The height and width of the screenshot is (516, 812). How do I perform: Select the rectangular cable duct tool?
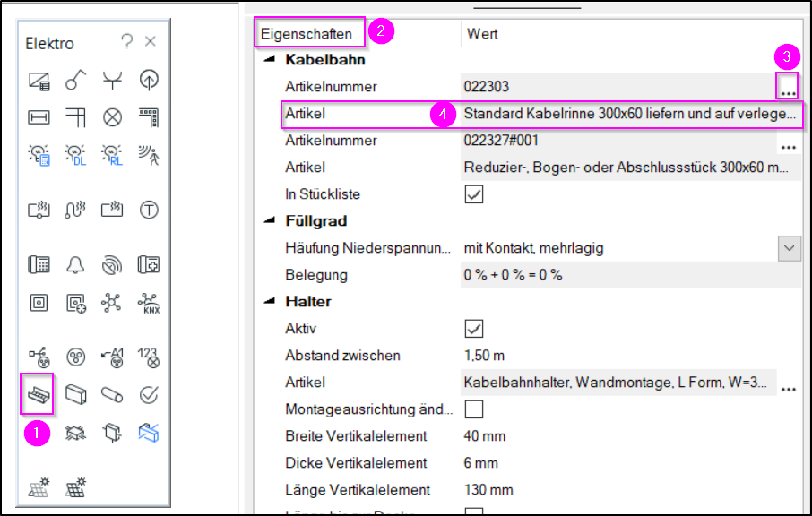[75, 395]
